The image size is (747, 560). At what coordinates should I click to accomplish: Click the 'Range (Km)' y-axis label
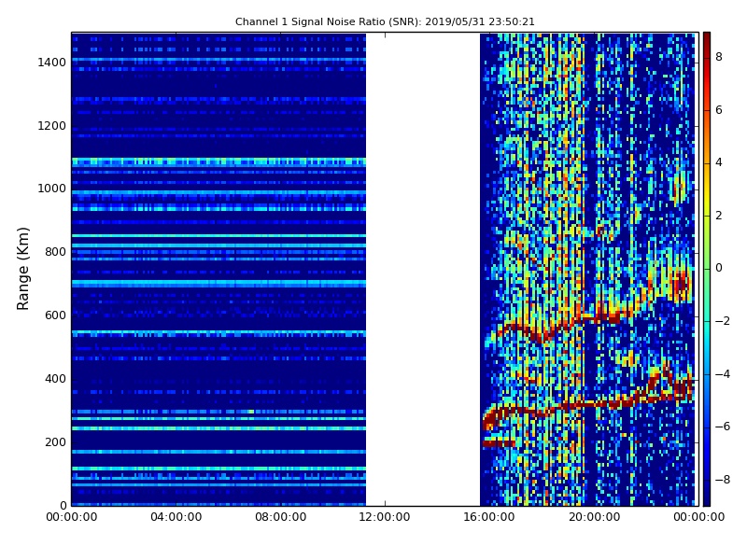22,269
